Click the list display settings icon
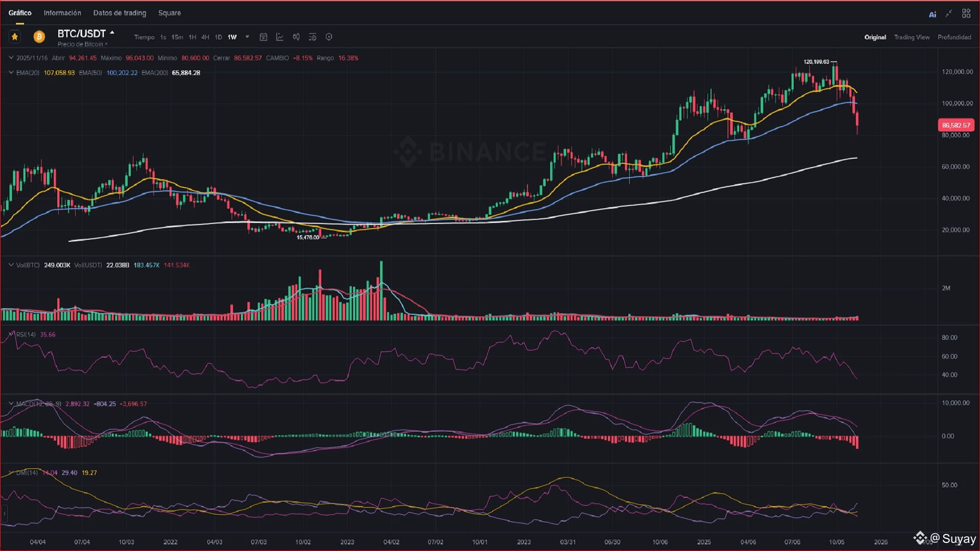This screenshot has height=551, width=980. (312, 37)
